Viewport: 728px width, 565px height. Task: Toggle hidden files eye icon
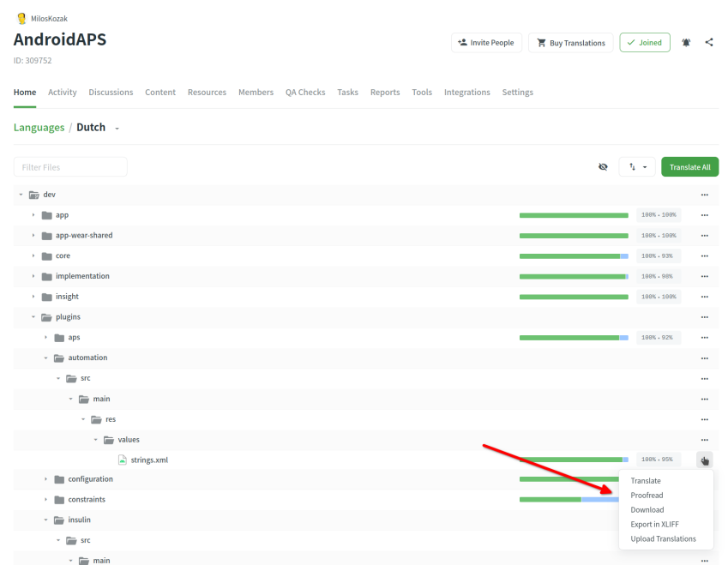(x=603, y=166)
